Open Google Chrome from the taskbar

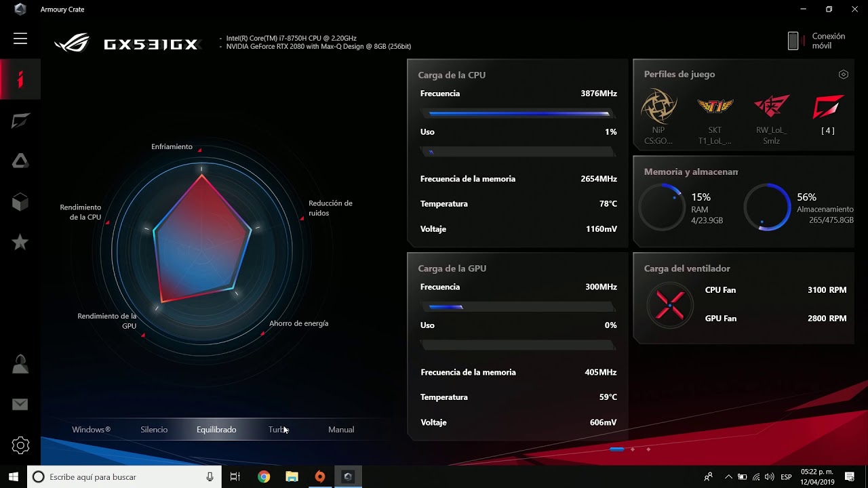264,477
